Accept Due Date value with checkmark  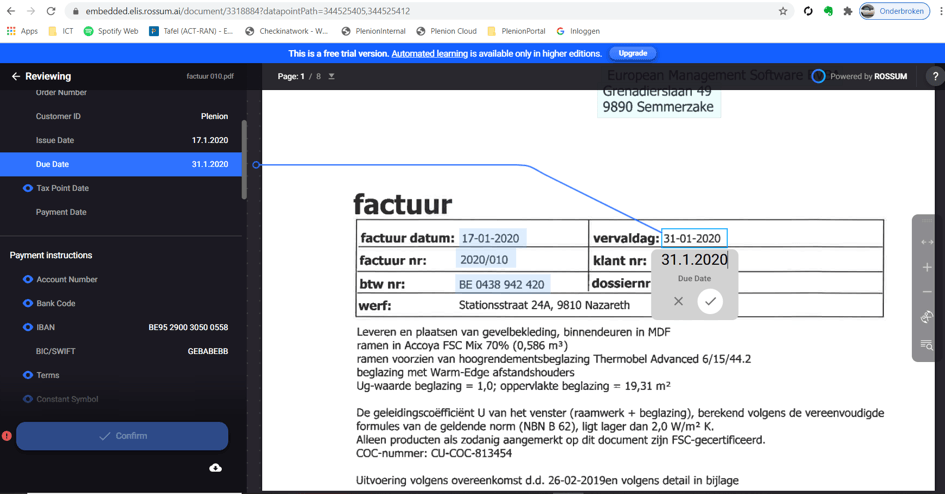click(710, 301)
